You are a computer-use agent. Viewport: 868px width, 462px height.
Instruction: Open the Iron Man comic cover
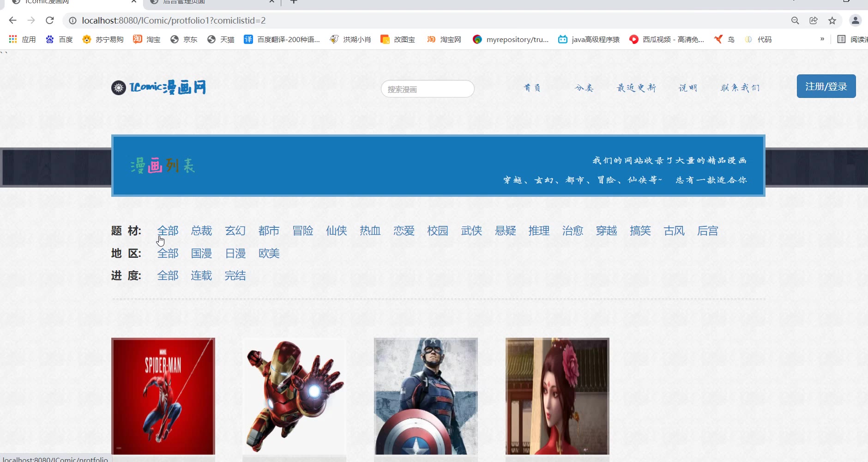294,396
